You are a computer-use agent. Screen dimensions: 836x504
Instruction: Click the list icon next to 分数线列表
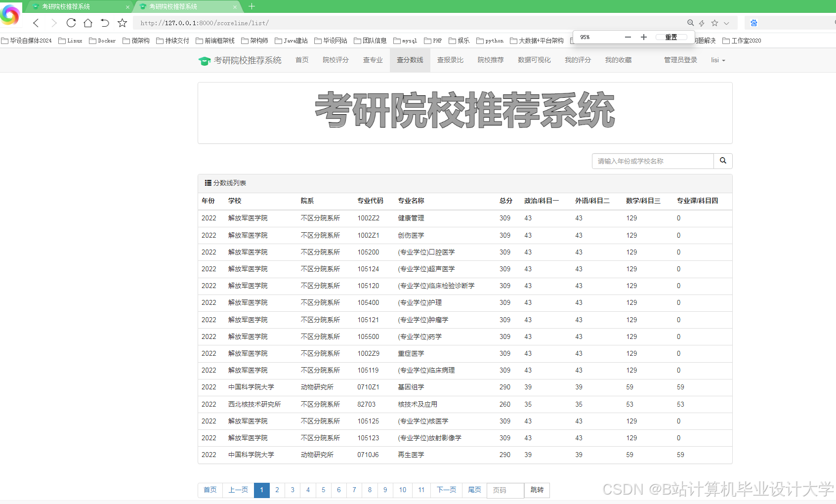pos(208,182)
